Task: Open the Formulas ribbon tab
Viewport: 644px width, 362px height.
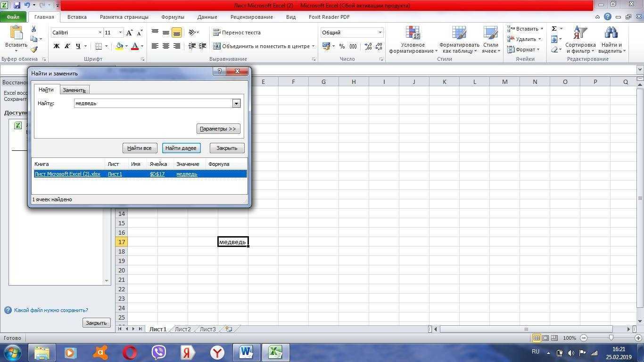Action: 173,17
